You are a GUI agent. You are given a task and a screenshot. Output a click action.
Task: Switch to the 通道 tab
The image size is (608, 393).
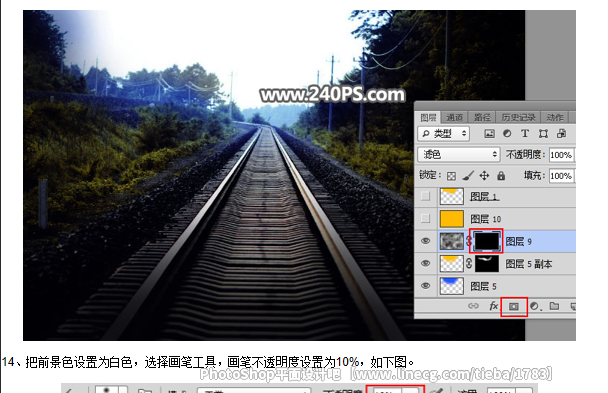coord(454,117)
